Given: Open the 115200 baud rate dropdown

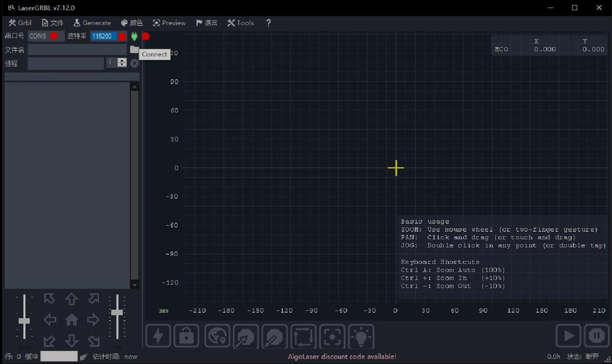Looking at the screenshot, I should (x=108, y=36).
